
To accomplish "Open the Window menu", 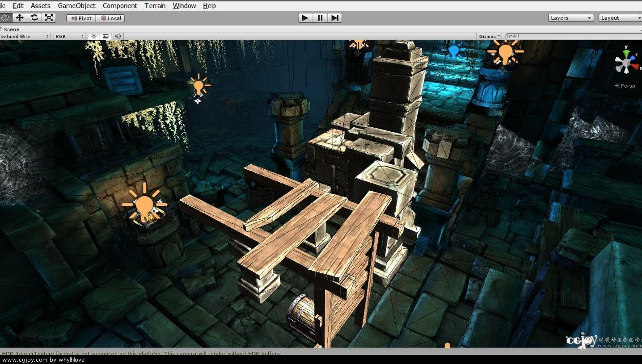I will (184, 6).
